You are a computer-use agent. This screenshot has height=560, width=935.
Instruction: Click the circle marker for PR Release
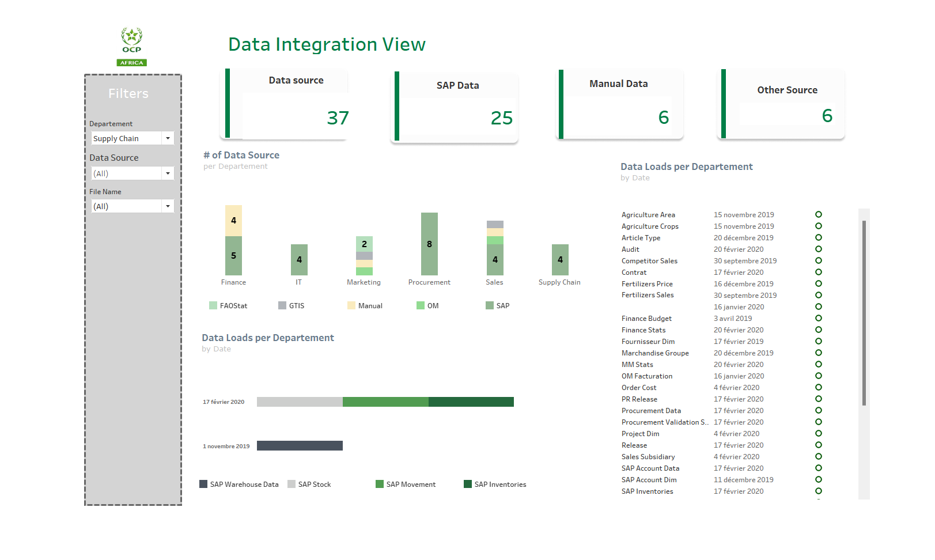(819, 399)
